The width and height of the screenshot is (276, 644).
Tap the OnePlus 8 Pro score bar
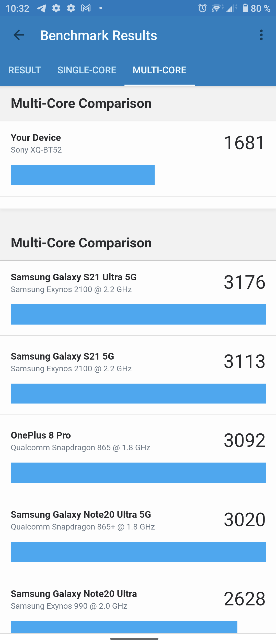pos(138,473)
